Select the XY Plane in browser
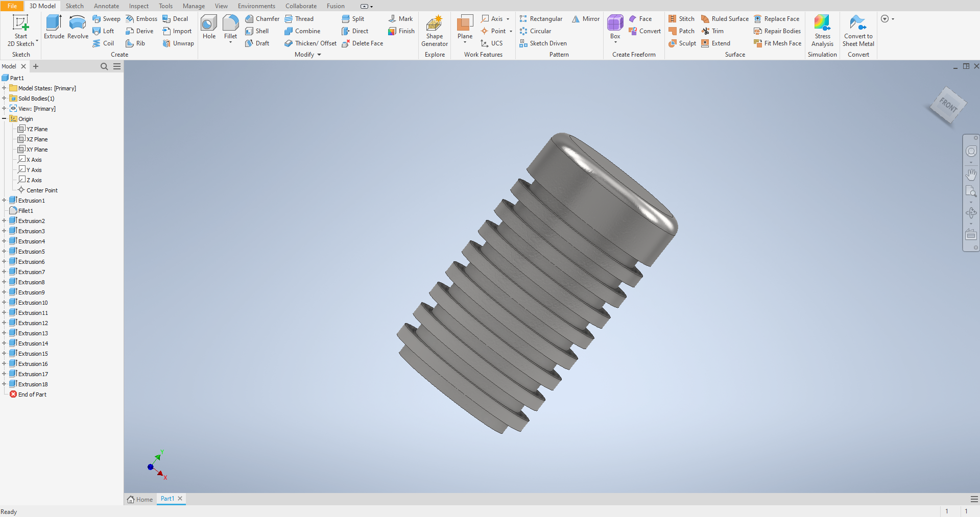This screenshot has height=517, width=980. pos(33,150)
